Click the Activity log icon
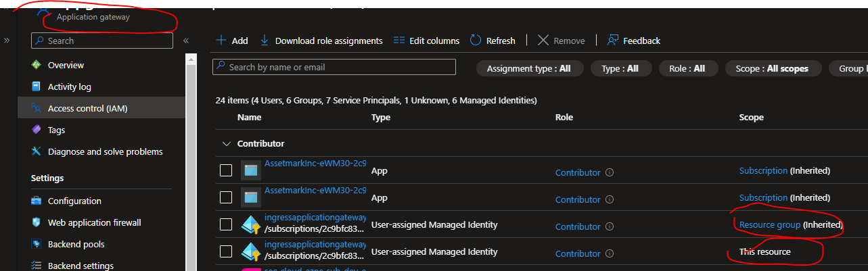Image resolution: width=868 pixels, height=271 pixels. [37, 87]
